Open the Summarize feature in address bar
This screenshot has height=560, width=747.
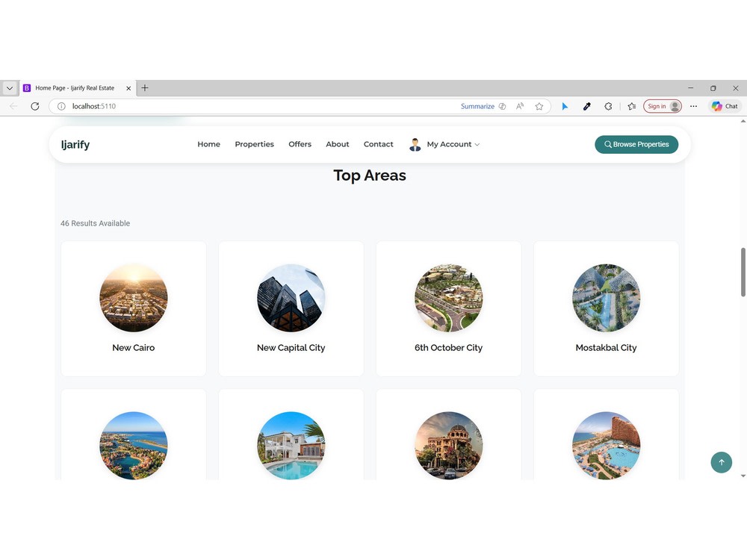click(x=477, y=106)
